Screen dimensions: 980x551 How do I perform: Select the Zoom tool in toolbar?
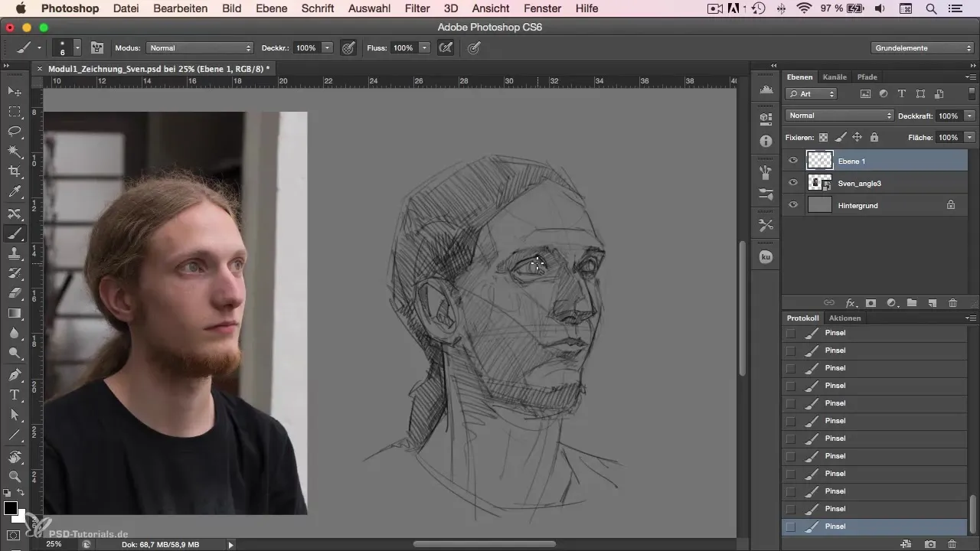[15, 476]
